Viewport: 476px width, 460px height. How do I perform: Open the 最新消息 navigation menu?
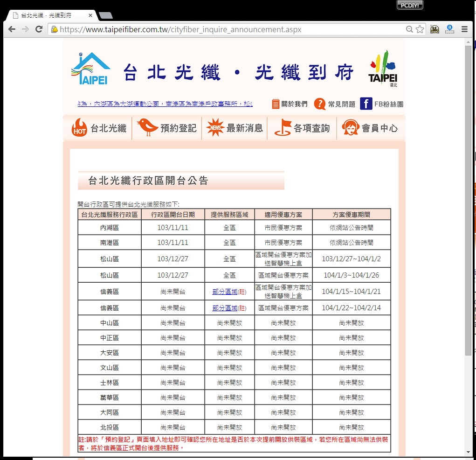pos(245,128)
